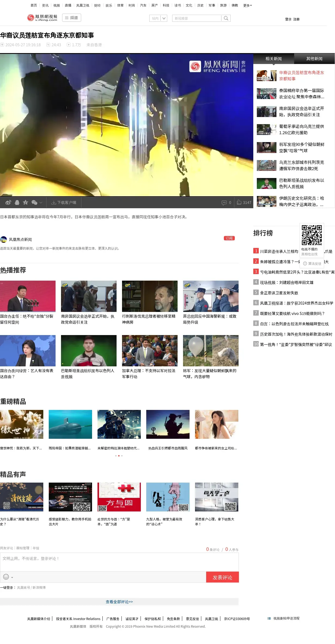Open 清代皇陵 audio program cover
This screenshot has height=644, width=335.
(x=22, y=497)
